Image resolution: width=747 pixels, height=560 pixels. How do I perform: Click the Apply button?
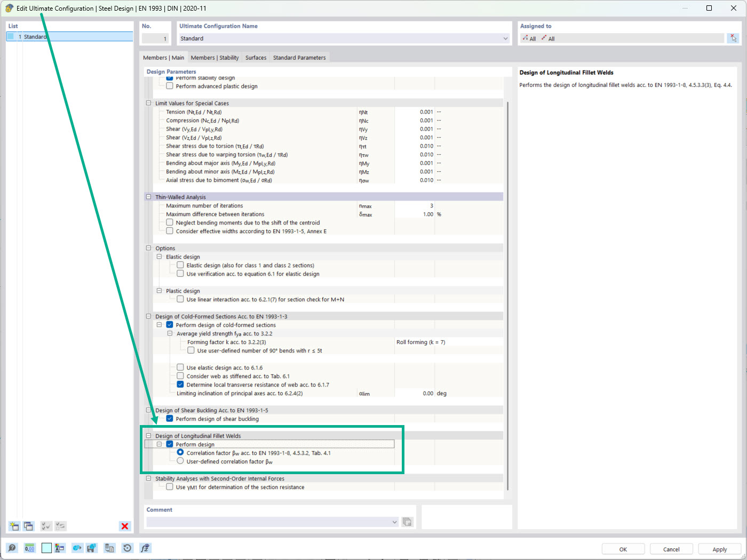click(x=719, y=549)
